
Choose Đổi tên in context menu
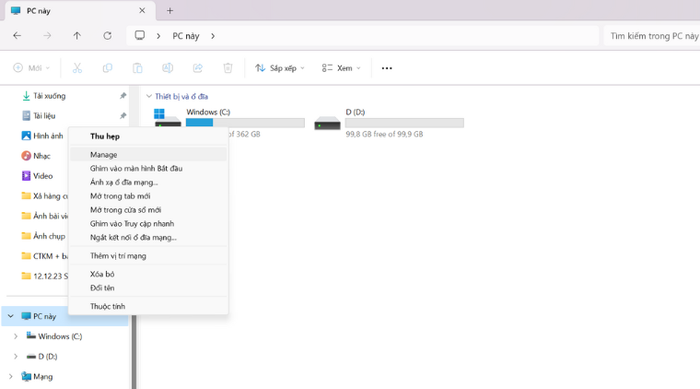tap(148, 288)
